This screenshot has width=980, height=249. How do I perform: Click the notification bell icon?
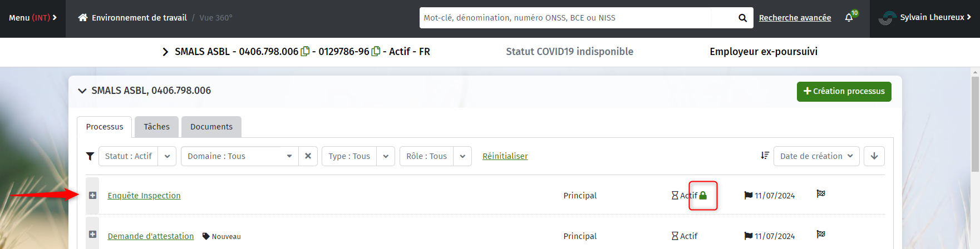tap(849, 18)
